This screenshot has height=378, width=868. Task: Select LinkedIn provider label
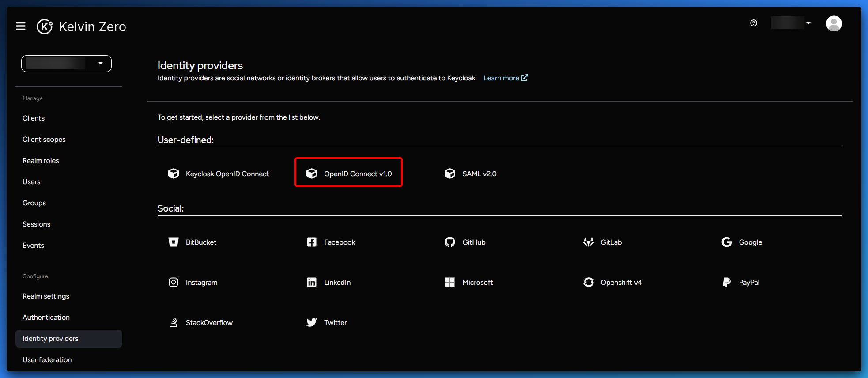tap(337, 283)
